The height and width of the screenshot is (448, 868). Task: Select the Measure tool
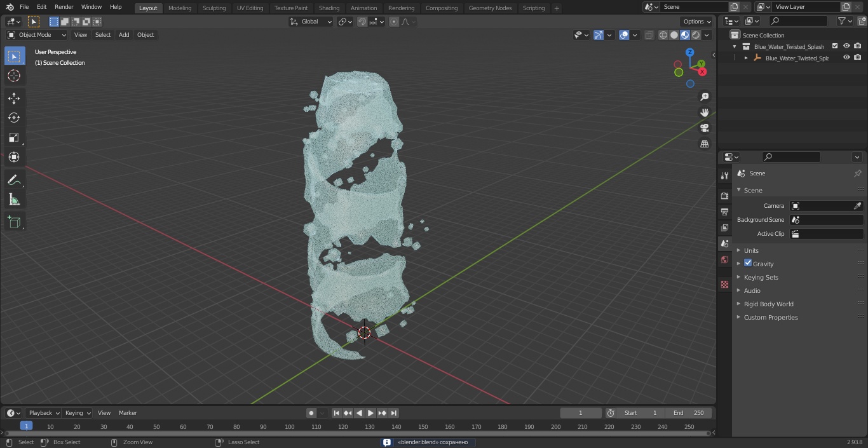tap(14, 200)
